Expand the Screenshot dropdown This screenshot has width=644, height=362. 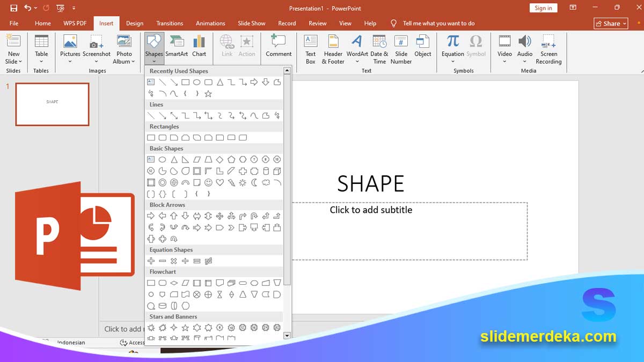pyautogui.click(x=96, y=62)
